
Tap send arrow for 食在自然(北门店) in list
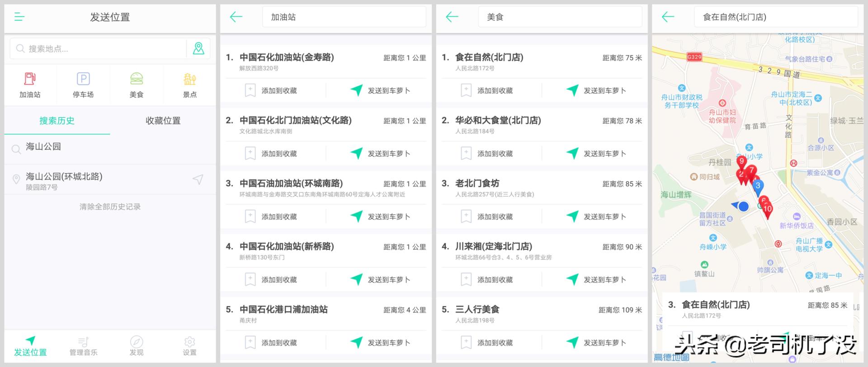(x=572, y=90)
